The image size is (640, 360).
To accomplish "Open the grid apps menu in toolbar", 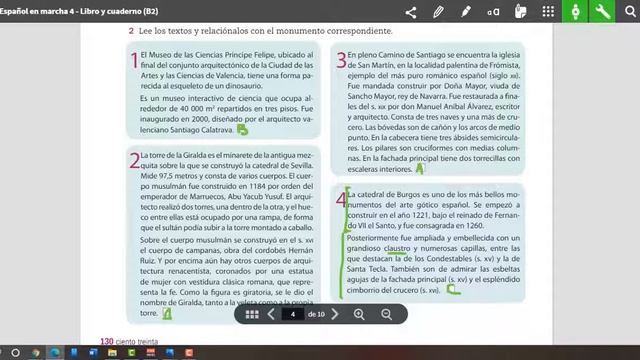I will [x=548, y=11].
